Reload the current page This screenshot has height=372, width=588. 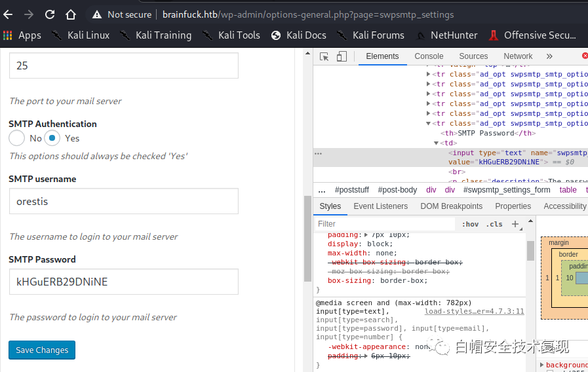[50, 14]
